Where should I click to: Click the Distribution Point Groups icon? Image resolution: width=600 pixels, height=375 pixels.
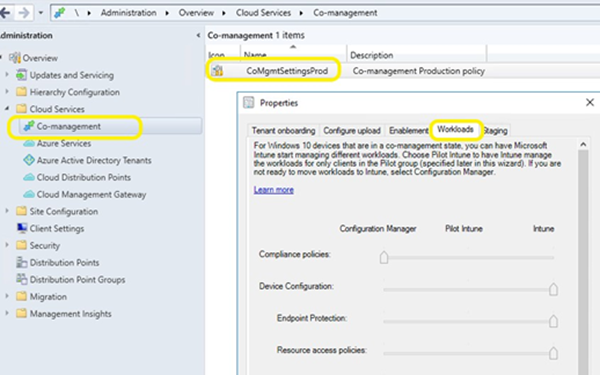click(21, 279)
